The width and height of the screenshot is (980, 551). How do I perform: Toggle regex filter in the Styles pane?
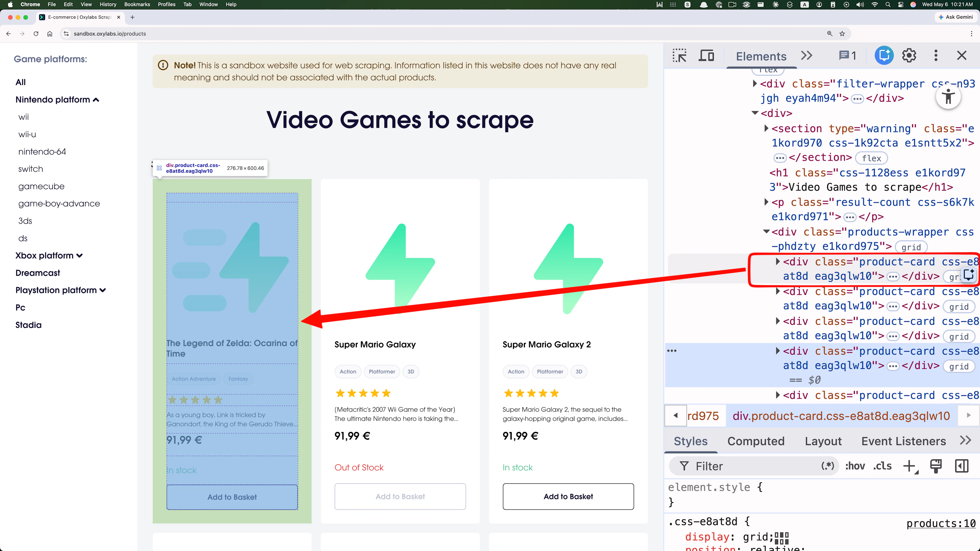(828, 466)
